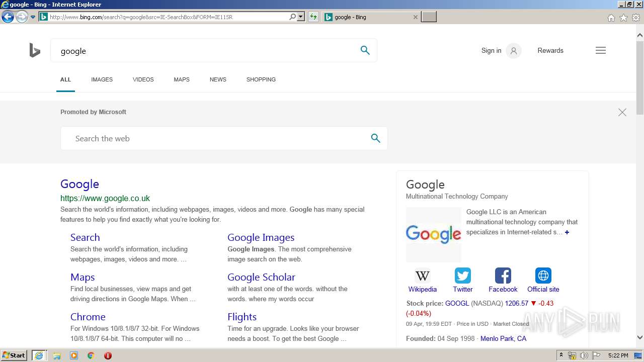Click the Sign in avatar icon
The width and height of the screenshot is (644, 362).
click(514, 50)
